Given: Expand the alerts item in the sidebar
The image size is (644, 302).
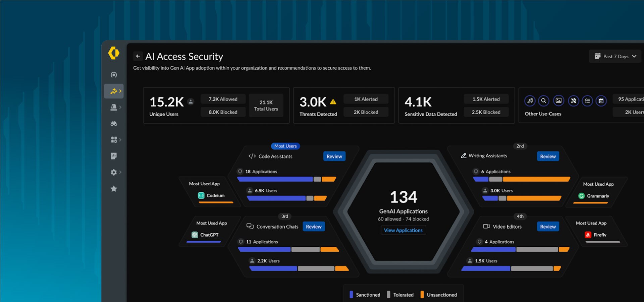Looking at the screenshot, I should pyautogui.click(x=114, y=107).
